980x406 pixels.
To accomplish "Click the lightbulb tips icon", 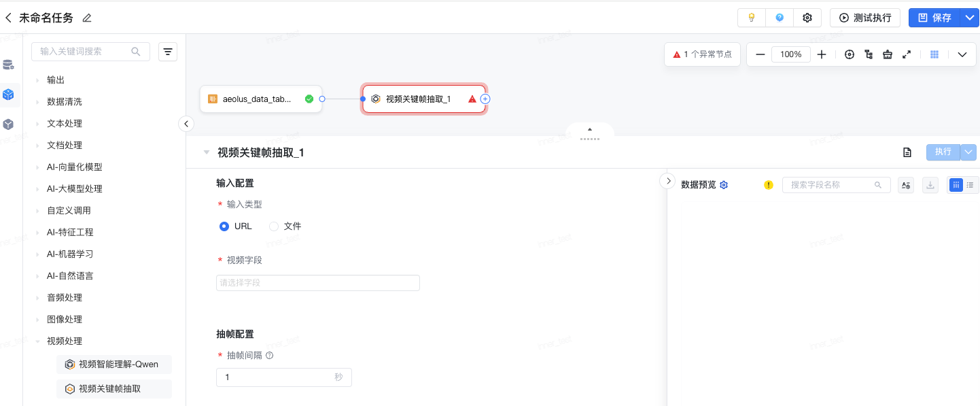I will 752,18.
